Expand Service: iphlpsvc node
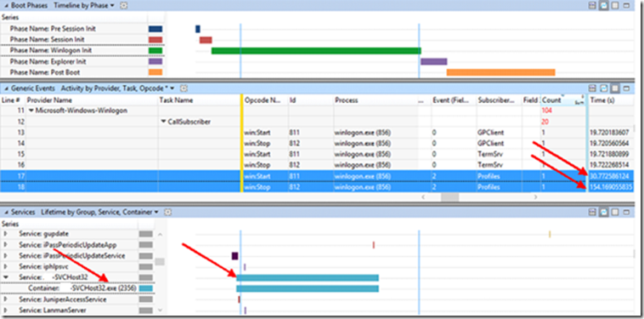This screenshot has width=644, height=319. tap(6, 267)
